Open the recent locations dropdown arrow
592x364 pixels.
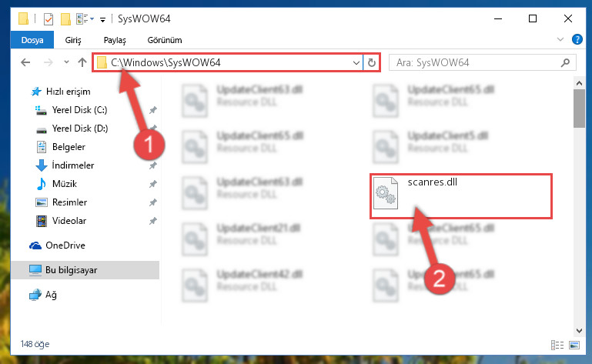click(66, 62)
